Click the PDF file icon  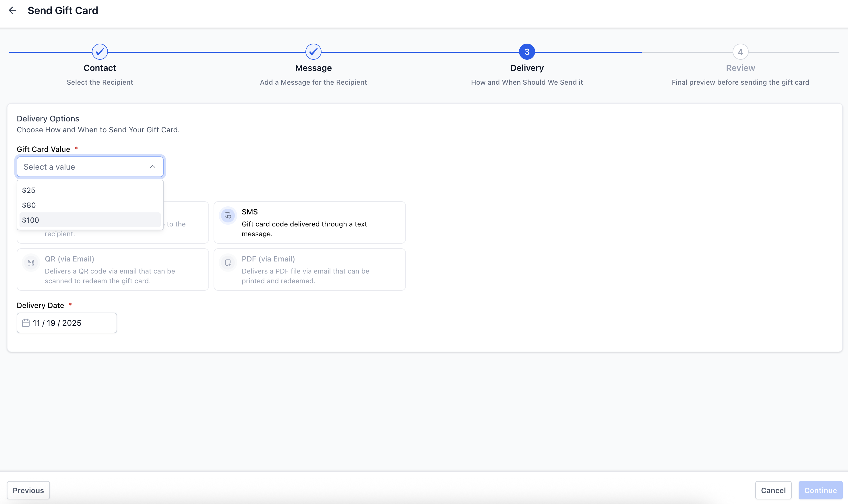228,263
